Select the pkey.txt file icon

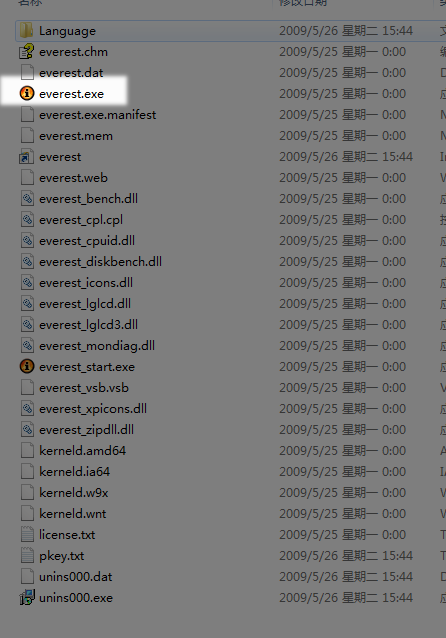tap(27, 555)
